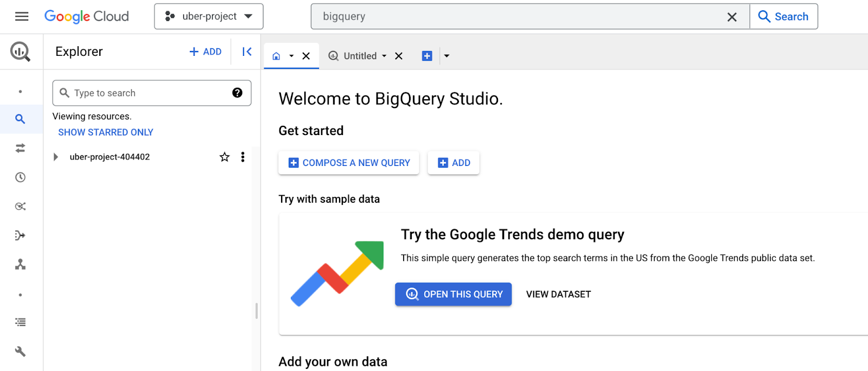Star the uber-project-404402 project
The width and height of the screenshot is (868, 371).
(225, 157)
